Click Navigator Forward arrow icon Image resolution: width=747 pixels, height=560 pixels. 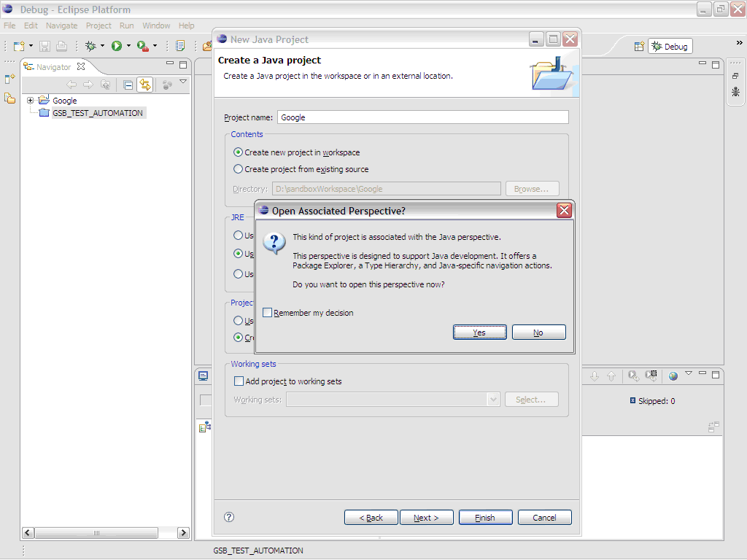[88, 85]
